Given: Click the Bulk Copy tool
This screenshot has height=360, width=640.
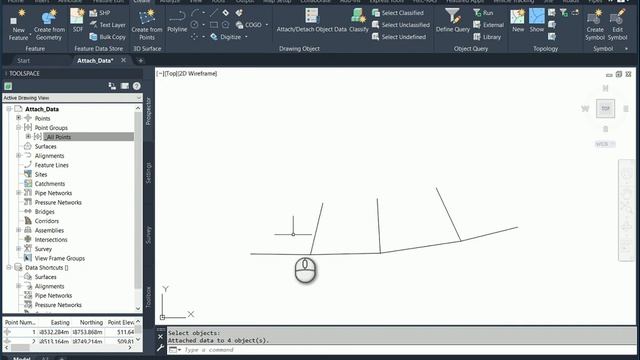Looking at the screenshot, I should 107,37.
